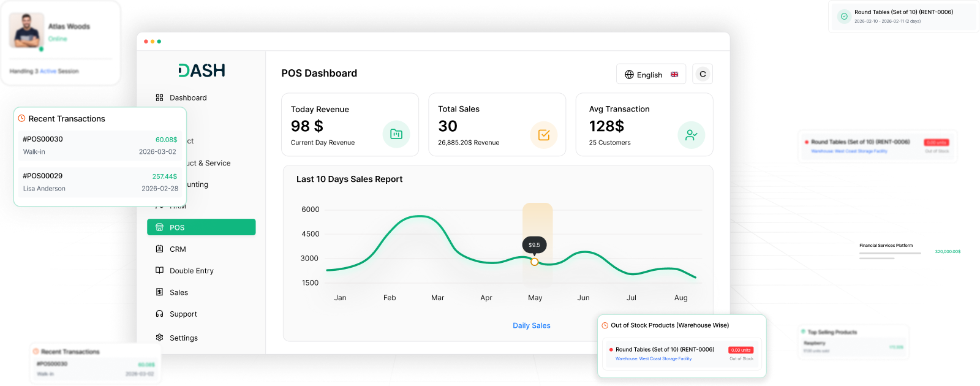Click the Warehouse: West Coast Storage Facility link

(x=654, y=359)
